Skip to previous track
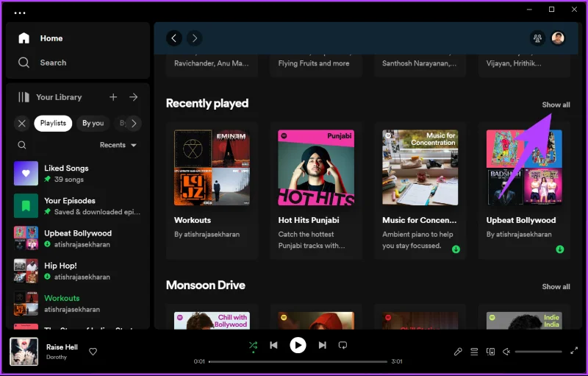Viewport: 588px width, 376px height. click(273, 345)
